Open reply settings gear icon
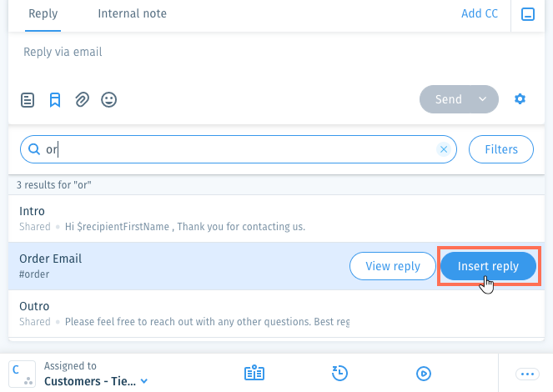This screenshot has width=553, height=392. point(520,99)
